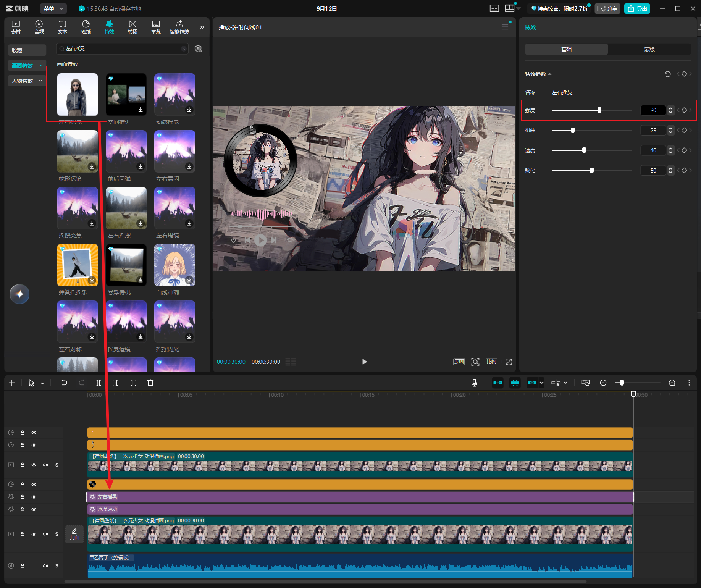
Task: Switch to the 音频 tab
Action: point(39,27)
